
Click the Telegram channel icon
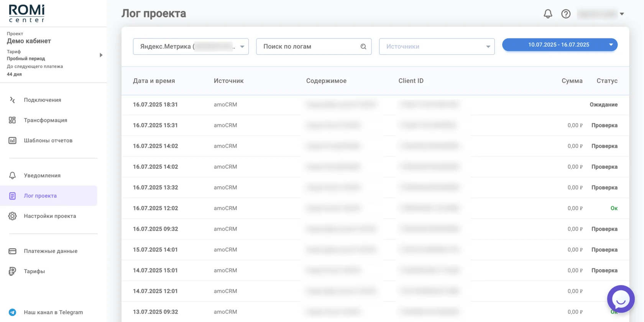[x=12, y=312]
